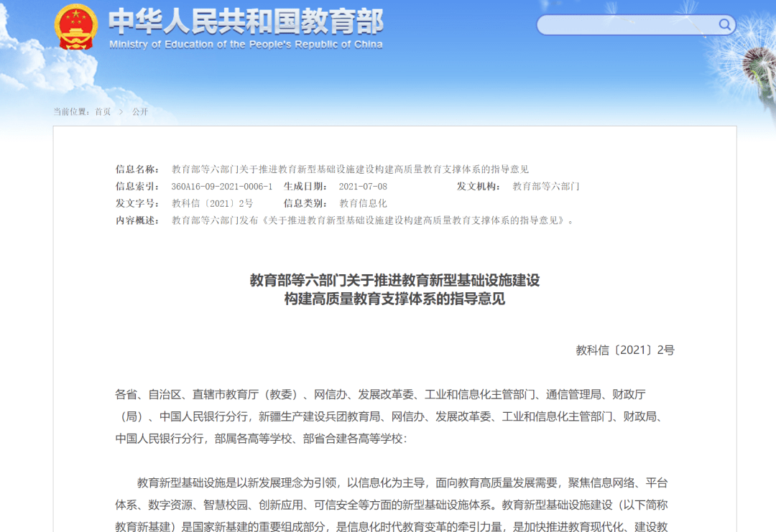This screenshot has width=776, height=532.
Task: Click the bold centered document heading
Action: [394, 289]
